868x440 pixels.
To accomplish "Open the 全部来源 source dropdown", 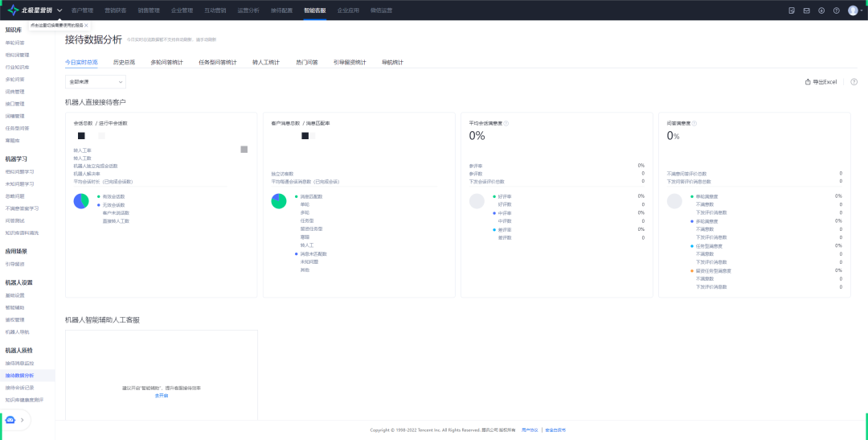I will 95,82.
